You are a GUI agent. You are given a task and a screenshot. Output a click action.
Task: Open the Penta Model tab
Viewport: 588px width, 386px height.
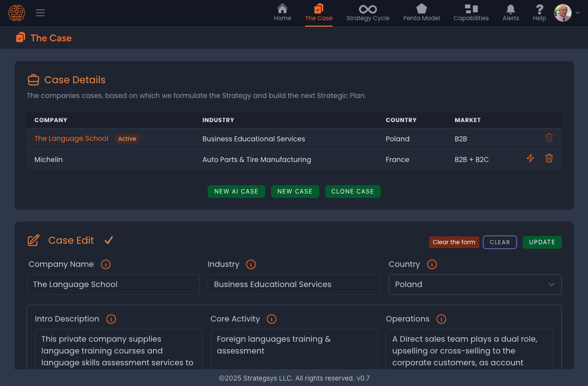[421, 13]
